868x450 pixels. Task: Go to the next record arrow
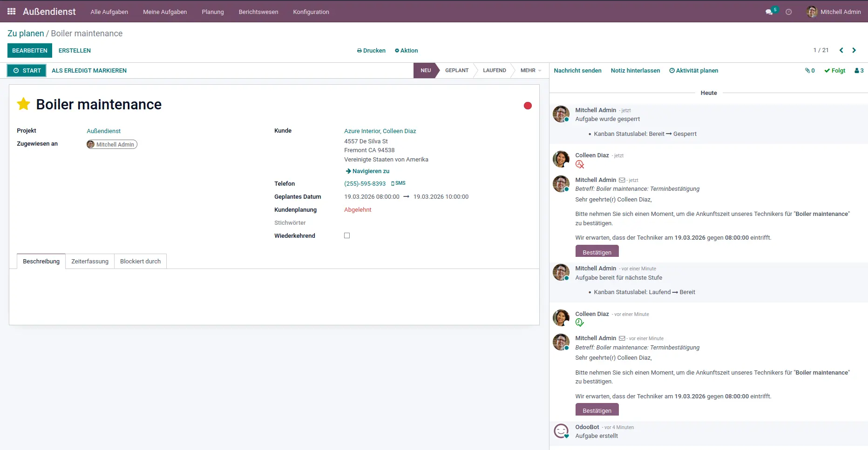(x=854, y=50)
